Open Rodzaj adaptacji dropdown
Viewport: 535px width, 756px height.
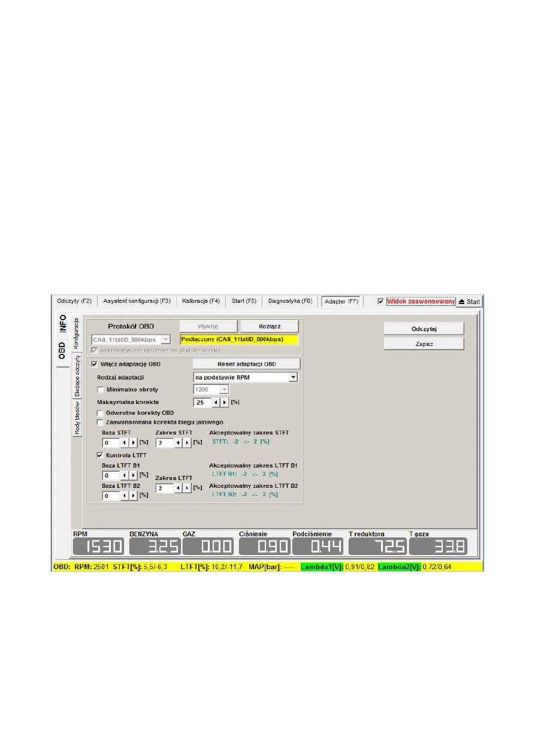click(292, 377)
